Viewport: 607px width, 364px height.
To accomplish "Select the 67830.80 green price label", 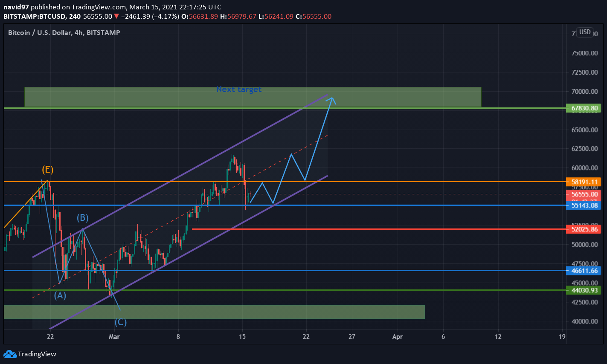I will (x=583, y=108).
